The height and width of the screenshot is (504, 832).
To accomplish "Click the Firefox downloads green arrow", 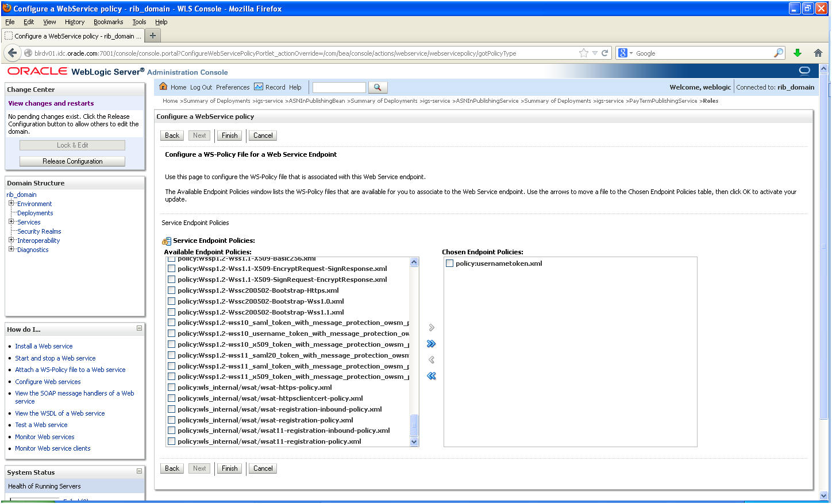I will pyautogui.click(x=798, y=53).
